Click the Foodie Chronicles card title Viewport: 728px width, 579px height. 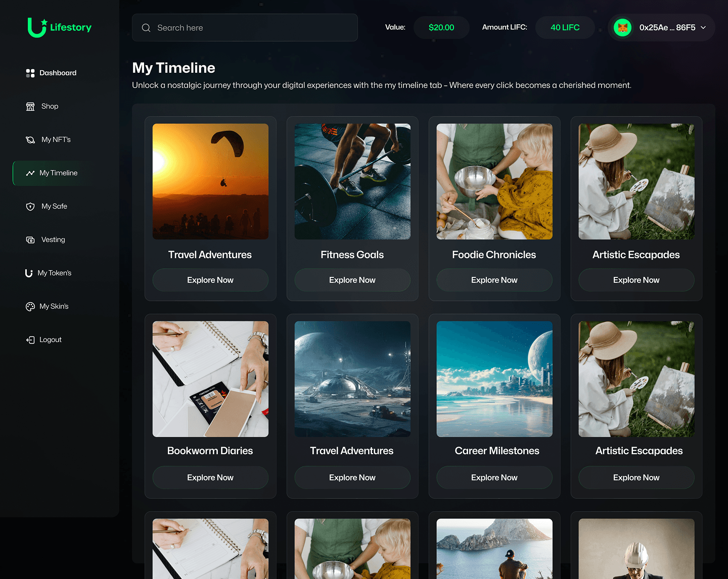tap(494, 255)
